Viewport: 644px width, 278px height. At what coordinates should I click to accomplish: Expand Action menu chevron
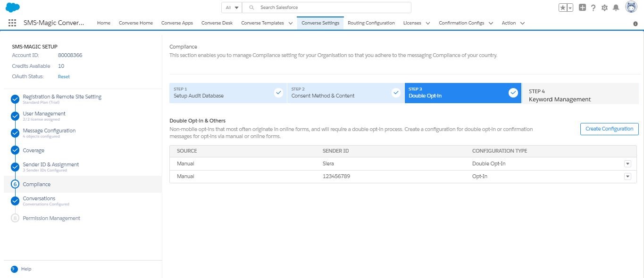pos(522,23)
